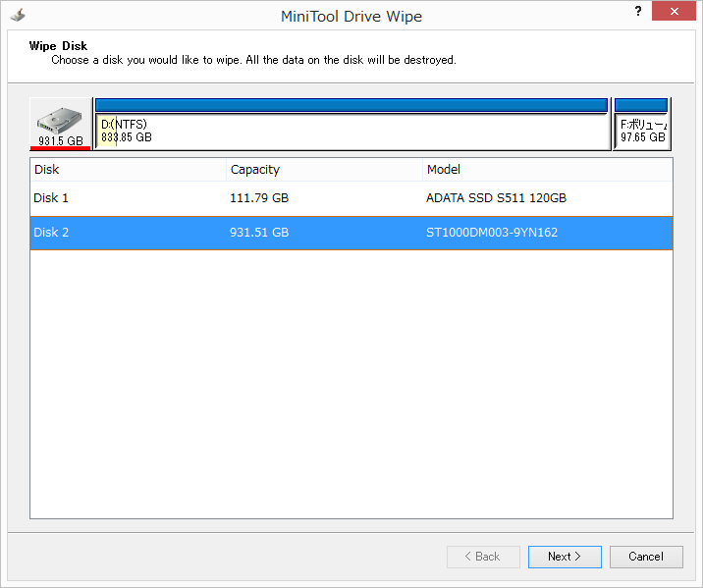703x588 pixels.
Task: Click the Cancel button
Action: (x=646, y=557)
